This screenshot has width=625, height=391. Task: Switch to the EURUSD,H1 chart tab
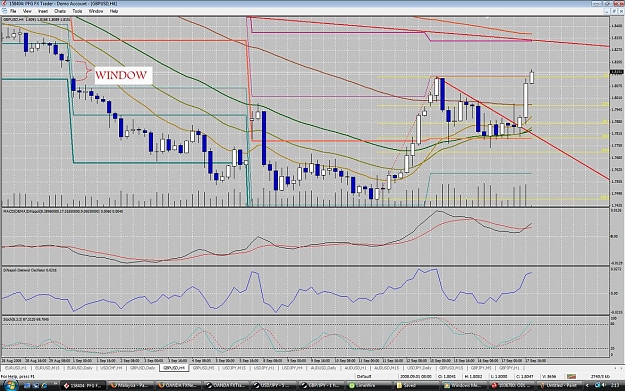[x=16, y=368]
